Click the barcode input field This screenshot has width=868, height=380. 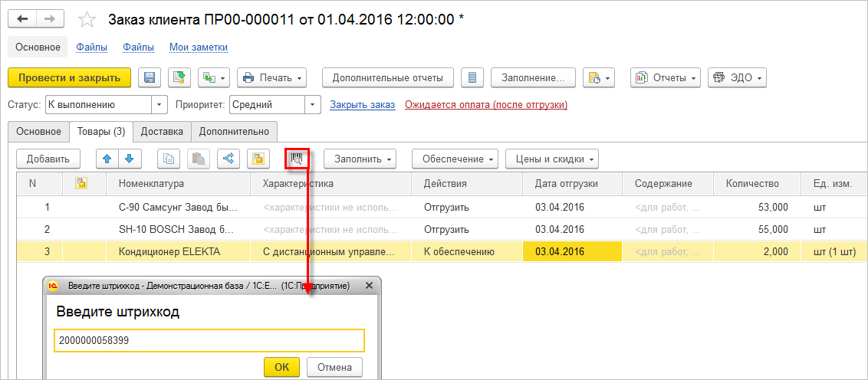tap(209, 341)
